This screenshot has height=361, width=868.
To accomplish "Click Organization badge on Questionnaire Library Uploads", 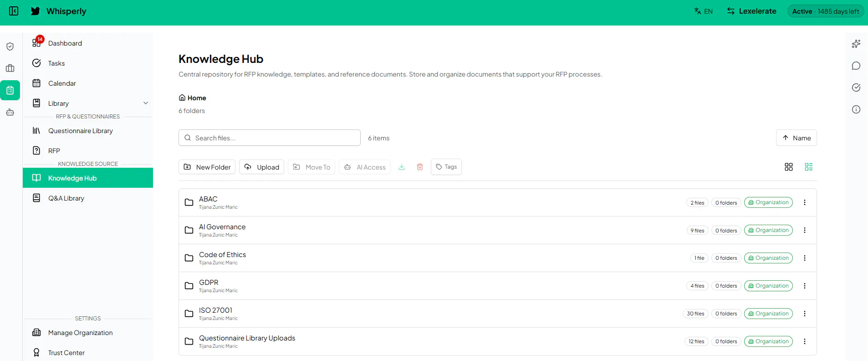I will [768, 341].
